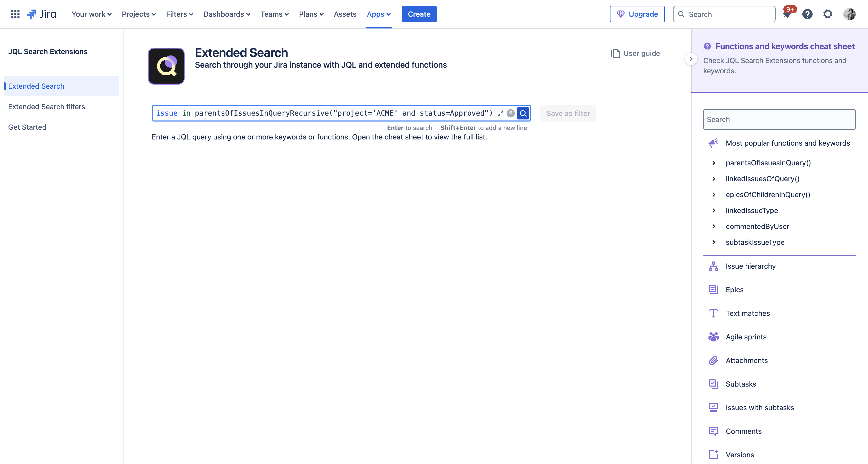
Task: Click the Attachments paperclip icon
Action: click(713, 360)
